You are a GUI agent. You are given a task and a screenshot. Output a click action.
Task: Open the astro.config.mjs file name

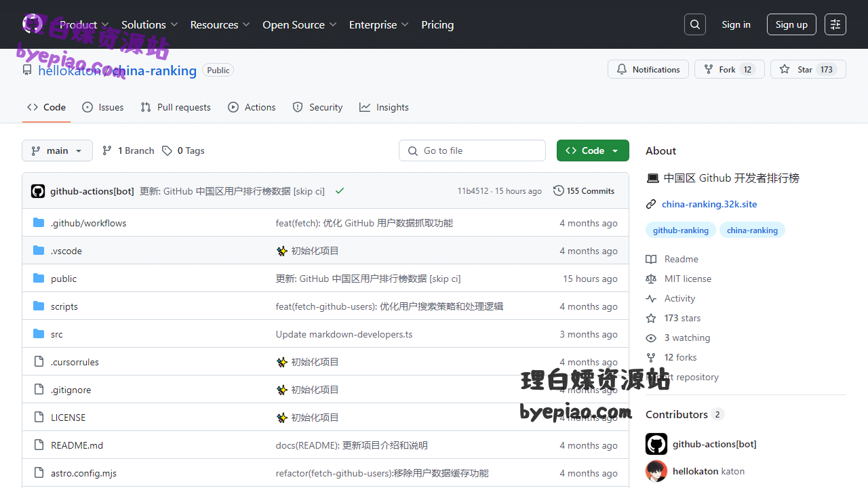point(83,473)
